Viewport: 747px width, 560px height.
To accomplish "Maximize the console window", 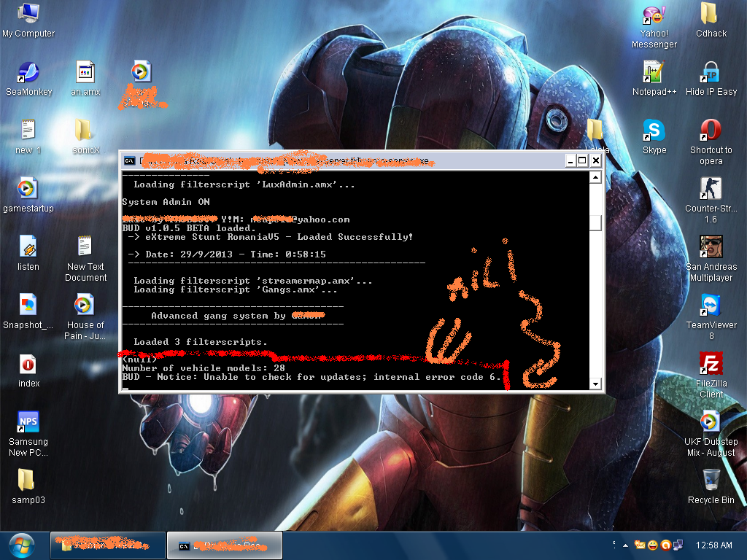I will coord(582,161).
